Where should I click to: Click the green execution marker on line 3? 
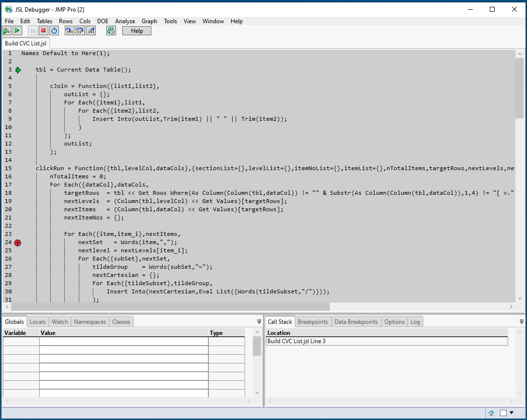pos(18,70)
